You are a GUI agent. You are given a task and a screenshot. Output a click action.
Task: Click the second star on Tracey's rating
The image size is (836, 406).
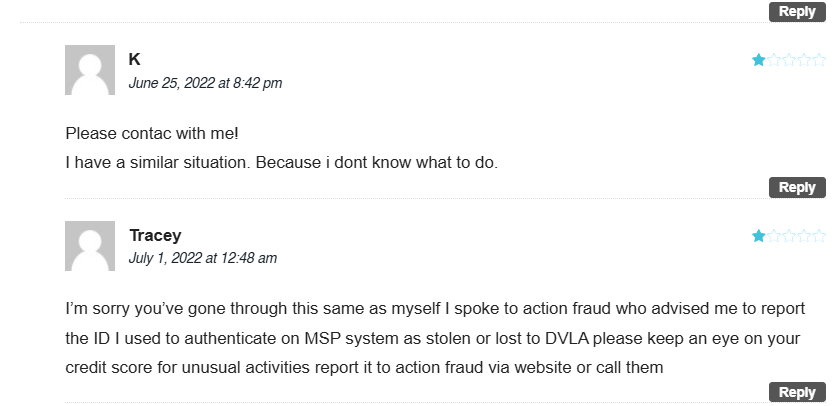[x=774, y=236]
